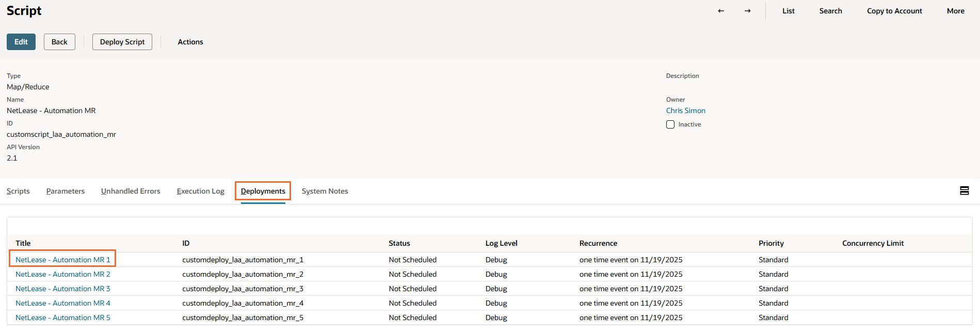Select the Unhandled Errors tab

(x=131, y=191)
